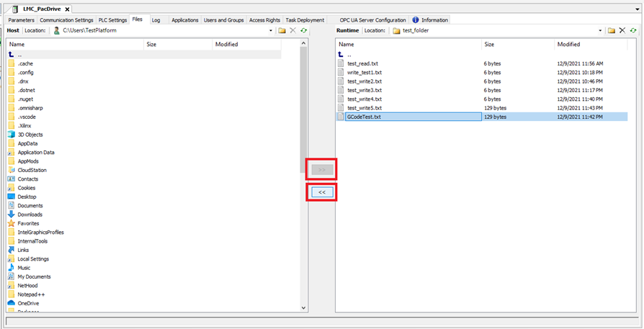Open the Log tab
This screenshot has width=644, height=329.
tap(156, 20)
